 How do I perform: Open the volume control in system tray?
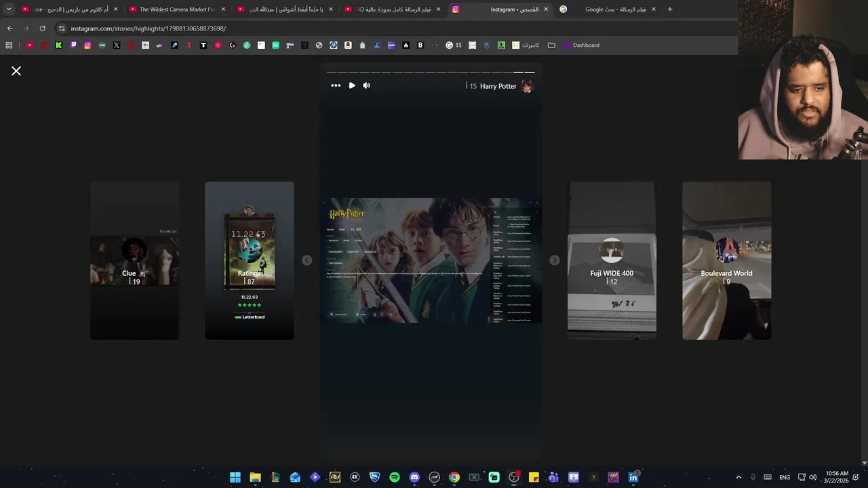pos(813,477)
